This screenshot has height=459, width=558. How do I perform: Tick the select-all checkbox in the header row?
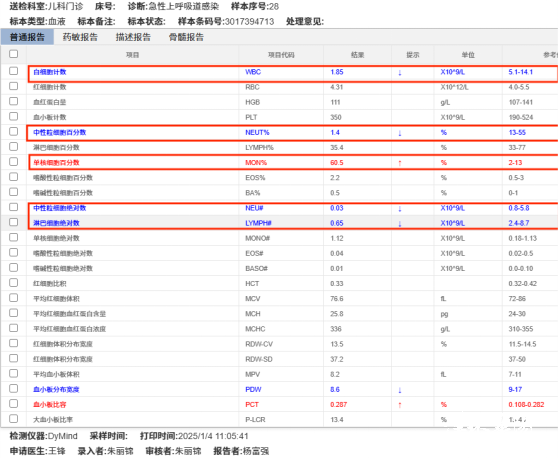tap(14, 54)
